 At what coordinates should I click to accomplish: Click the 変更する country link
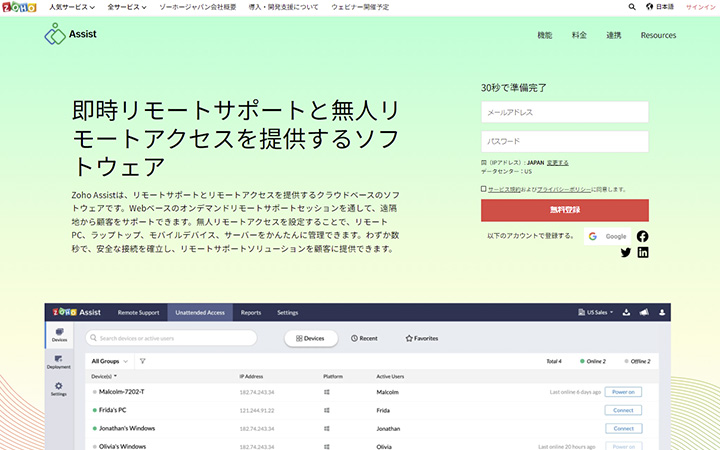click(x=557, y=163)
